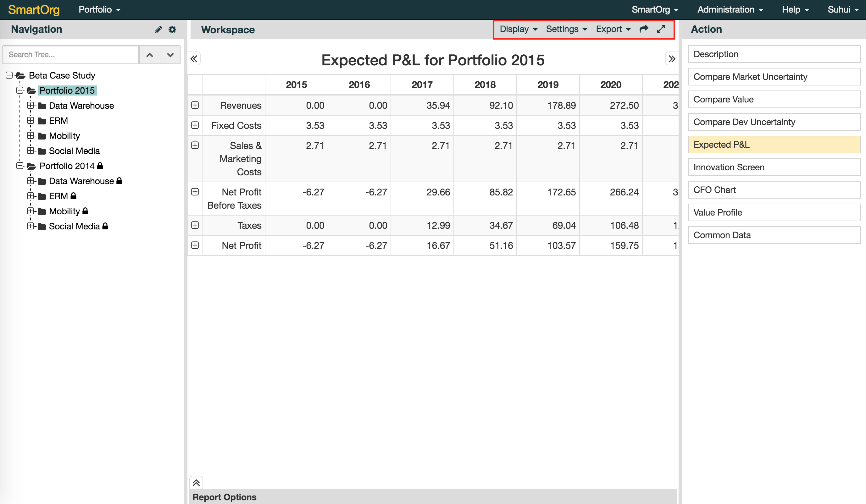Screen dimensions: 866x504
Task: Open the Display dropdown menu
Action: coord(518,29)
